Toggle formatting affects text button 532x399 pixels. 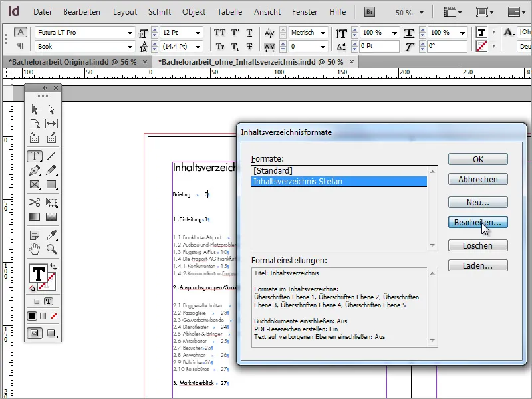click(x=49, y=301)
